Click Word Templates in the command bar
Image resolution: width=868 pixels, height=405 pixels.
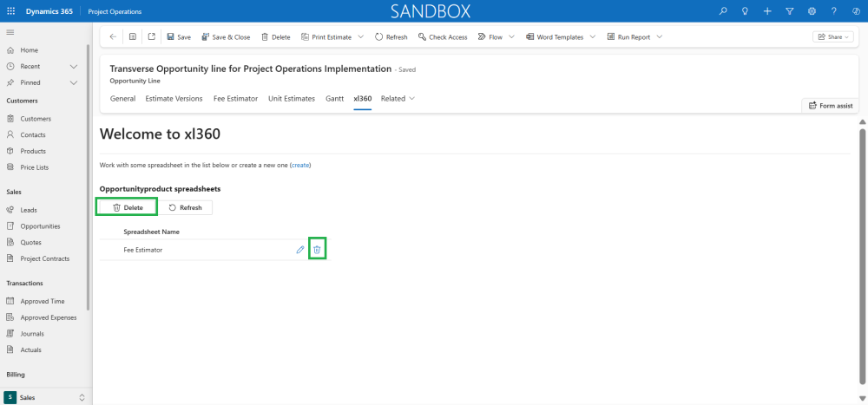(554, 37)
